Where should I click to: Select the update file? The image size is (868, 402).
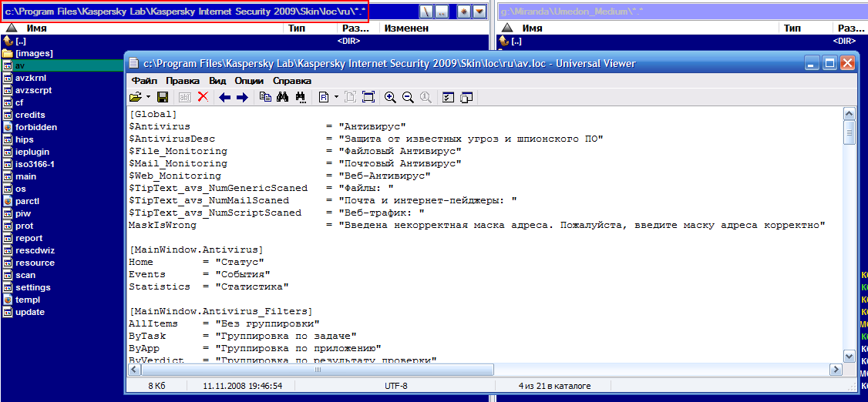(30, 312)
